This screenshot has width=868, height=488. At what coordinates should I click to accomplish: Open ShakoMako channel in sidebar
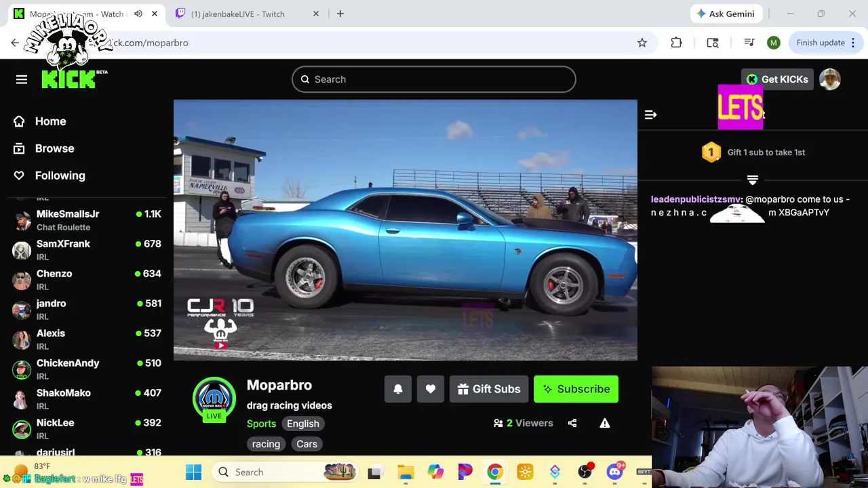(x=87, y=399)
